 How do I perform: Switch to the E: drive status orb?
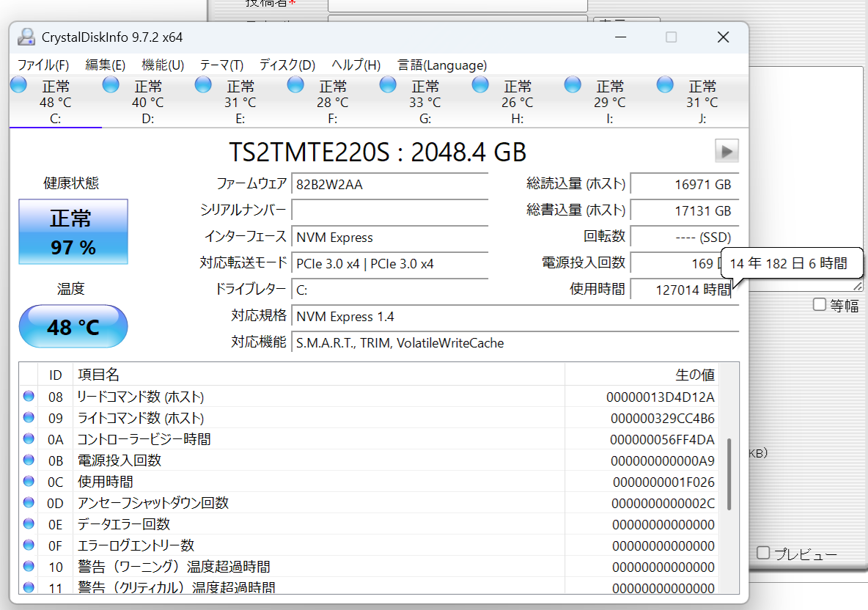point(203,85)
